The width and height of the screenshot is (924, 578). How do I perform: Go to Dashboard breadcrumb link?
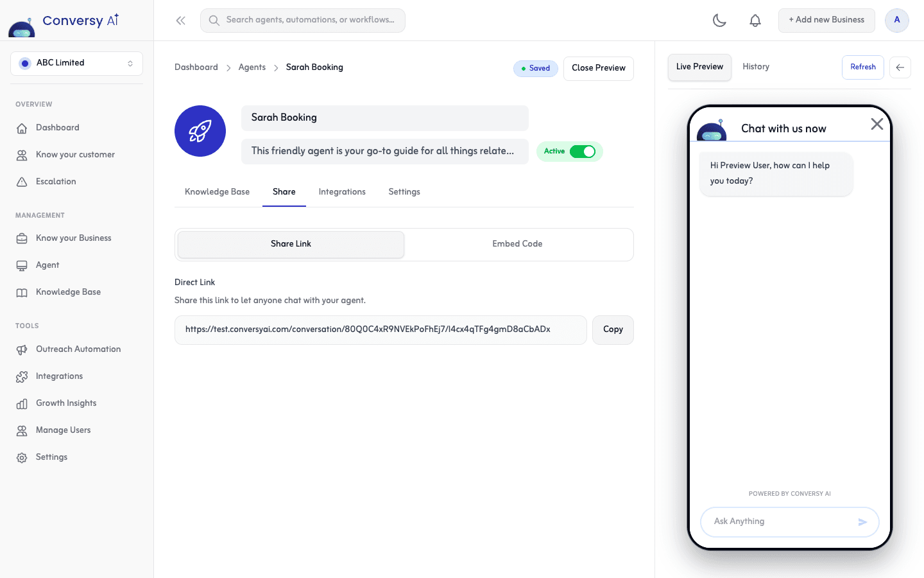[196, 67]
